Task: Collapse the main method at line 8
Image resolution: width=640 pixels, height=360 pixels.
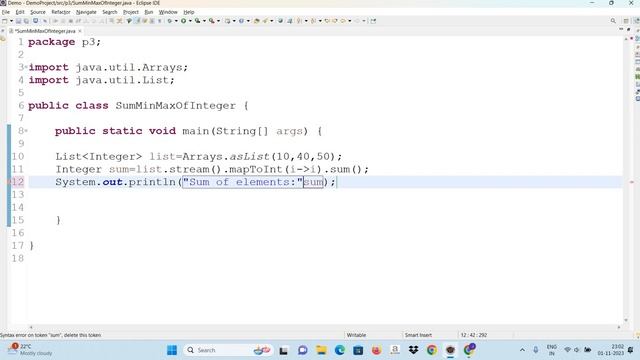Action: tap(26, 131)
